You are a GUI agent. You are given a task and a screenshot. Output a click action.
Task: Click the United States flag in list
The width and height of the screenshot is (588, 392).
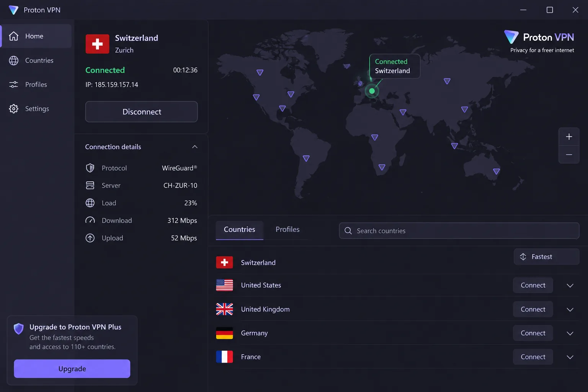pyautogui.click(x=224, y=285)
